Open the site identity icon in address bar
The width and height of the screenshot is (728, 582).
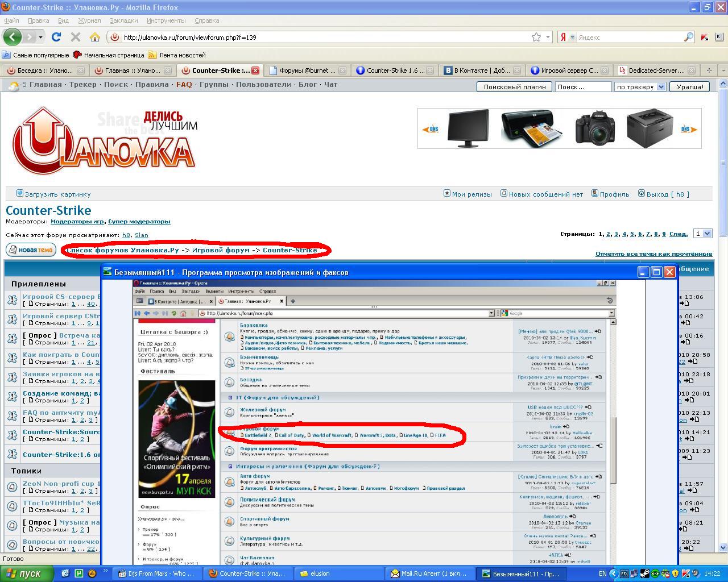[x=114, y=37]
